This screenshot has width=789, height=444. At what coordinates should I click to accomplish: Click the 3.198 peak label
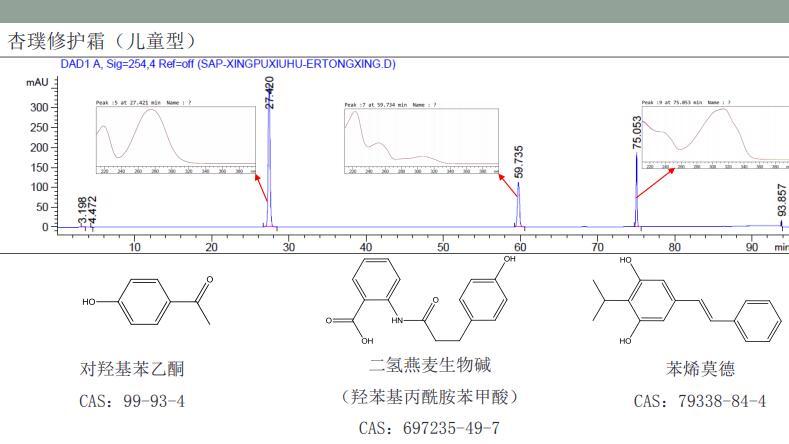tap(82, 210)
